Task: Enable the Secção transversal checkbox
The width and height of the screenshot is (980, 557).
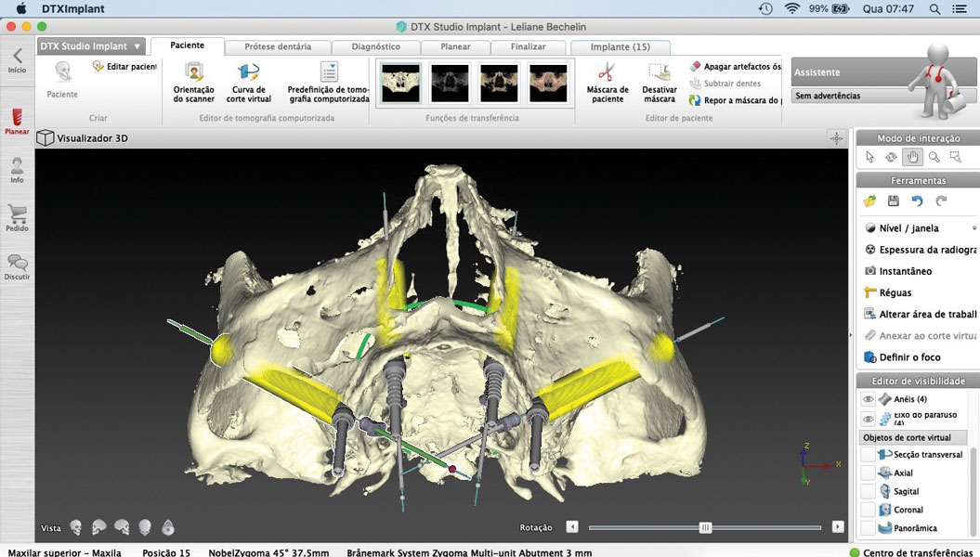Action: pyautogui.click(x=868, y=455)
